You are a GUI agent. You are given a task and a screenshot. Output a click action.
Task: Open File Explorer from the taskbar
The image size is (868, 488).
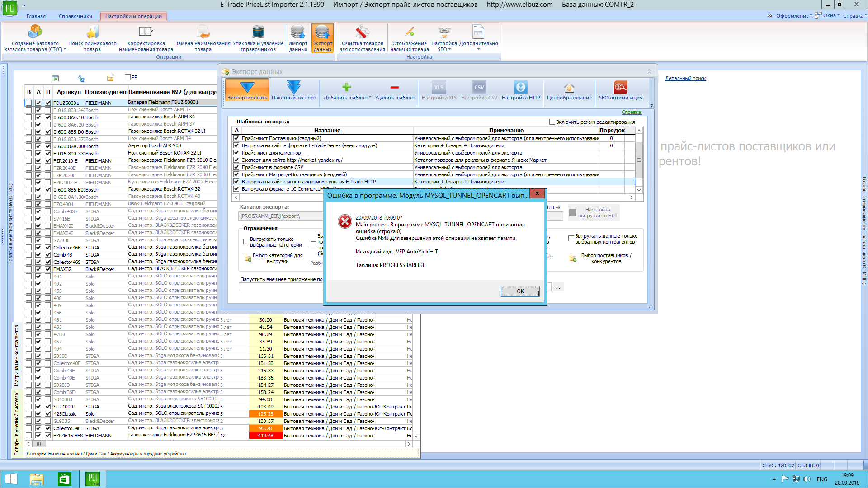pos(37,479)
